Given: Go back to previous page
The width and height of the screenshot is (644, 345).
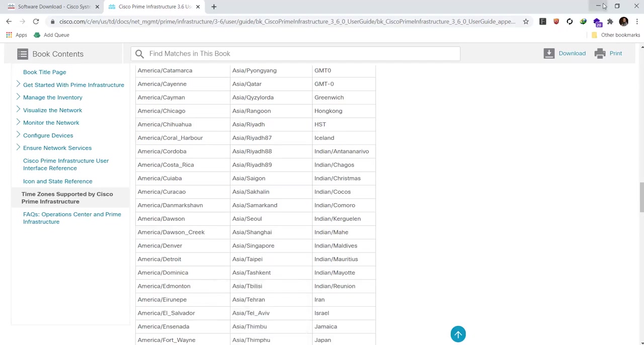Looking at the screenshot, I should tap(9, 22).
